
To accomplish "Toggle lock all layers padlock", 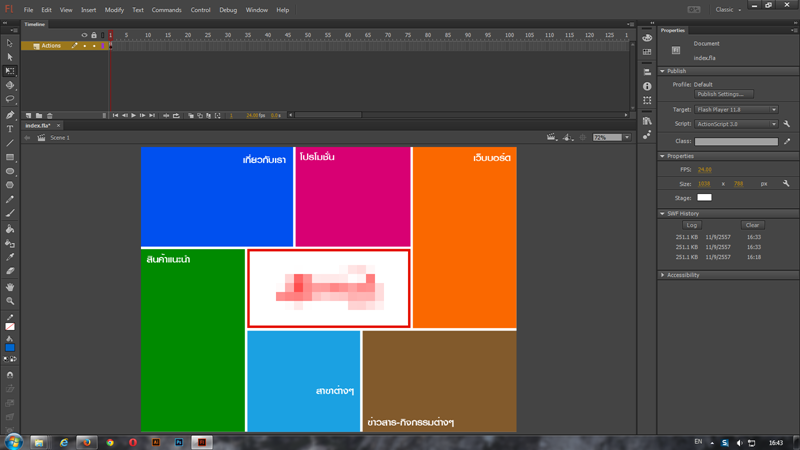I will [94, 35].
